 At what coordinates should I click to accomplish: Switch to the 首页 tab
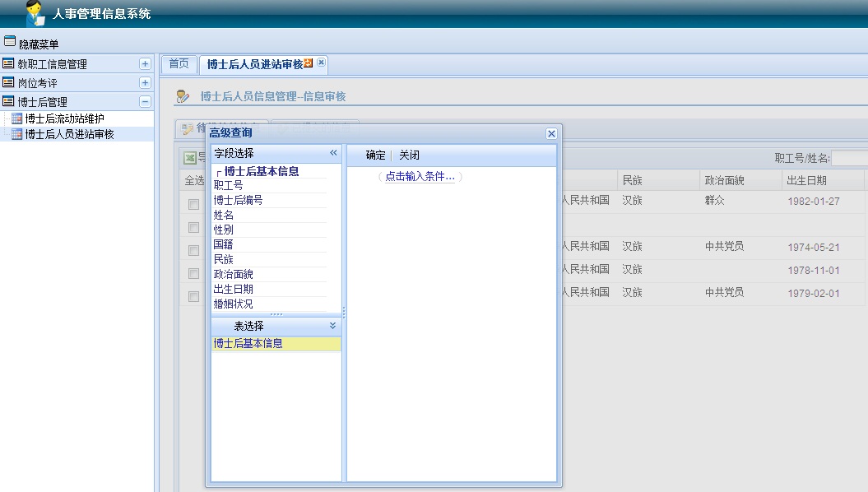[x=179, y=63]
